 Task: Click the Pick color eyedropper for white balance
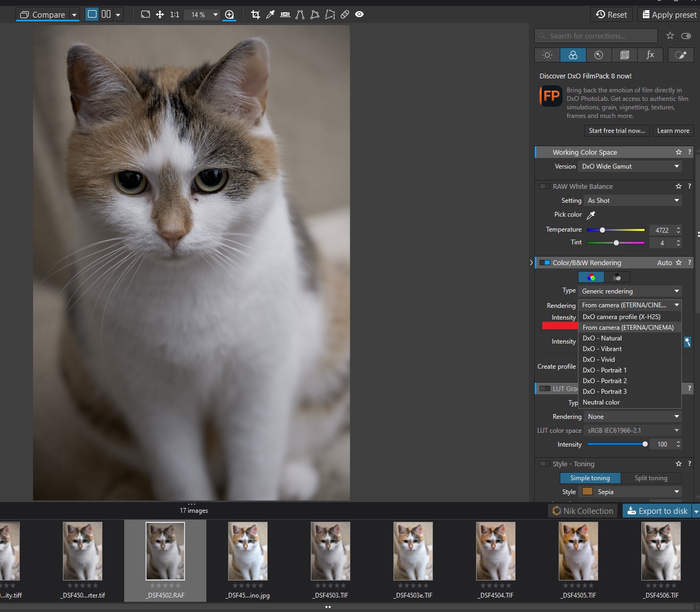591,215
